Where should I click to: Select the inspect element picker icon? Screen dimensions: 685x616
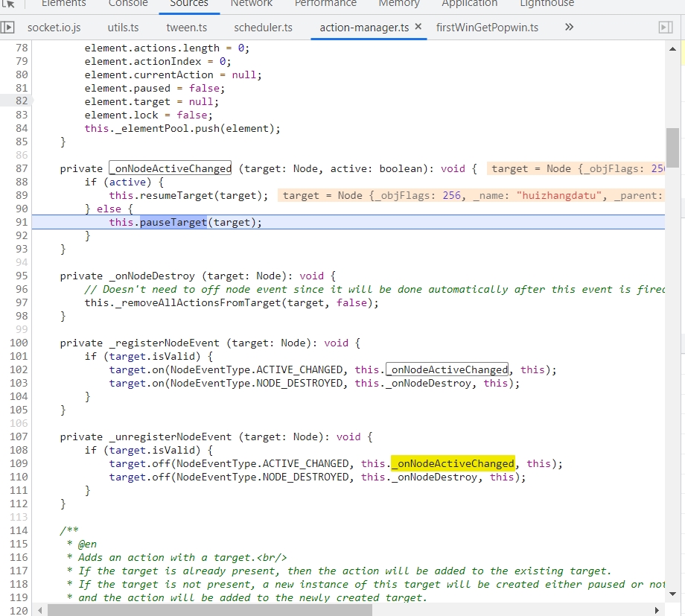pyautogui.click(x=8, y=4)
